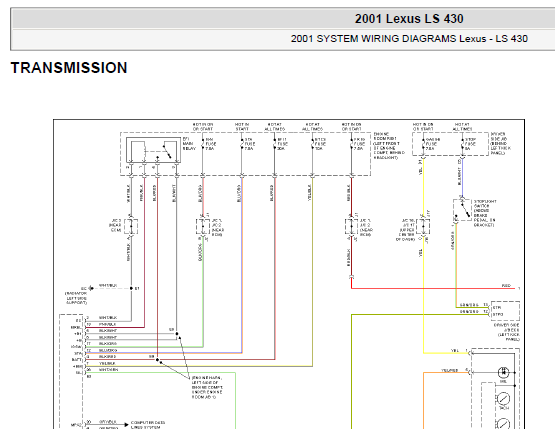Click the splice dot on the BATT wire
The image size is (555, 429).
(x=158, y=360)
